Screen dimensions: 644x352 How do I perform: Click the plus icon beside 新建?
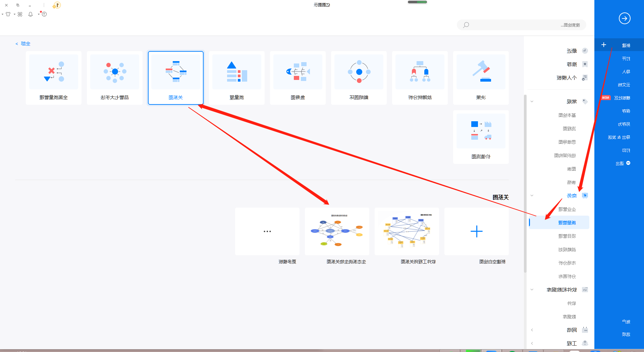tap(604, 45)
